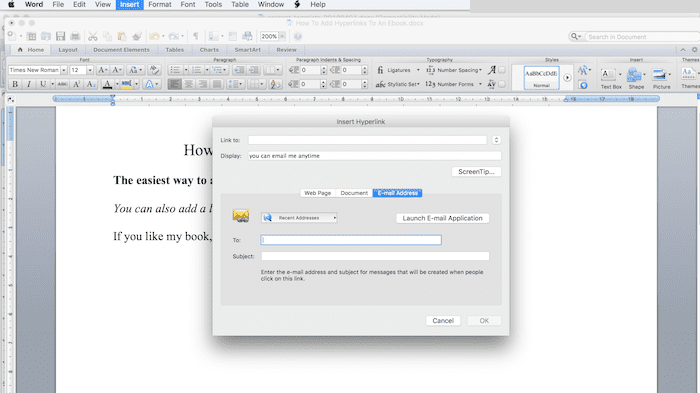Click the Italic formatting button
This screenshot has height=393, width=700.
coord(29,84)
